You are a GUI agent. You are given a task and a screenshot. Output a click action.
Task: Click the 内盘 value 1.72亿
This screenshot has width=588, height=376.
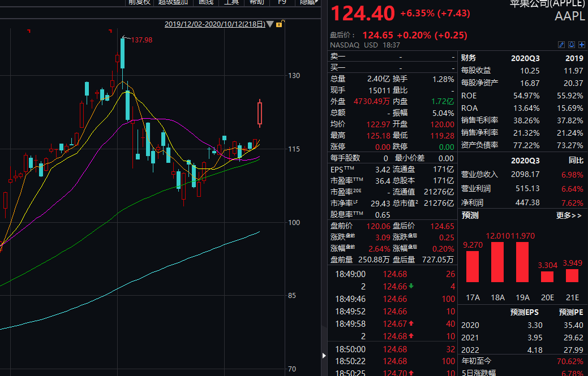point(443,101)
